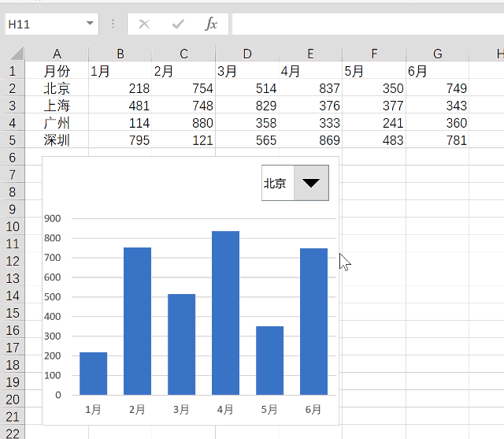Select cell with value 481
Viewport: 504px width, 439px height.
pos(120,106)
